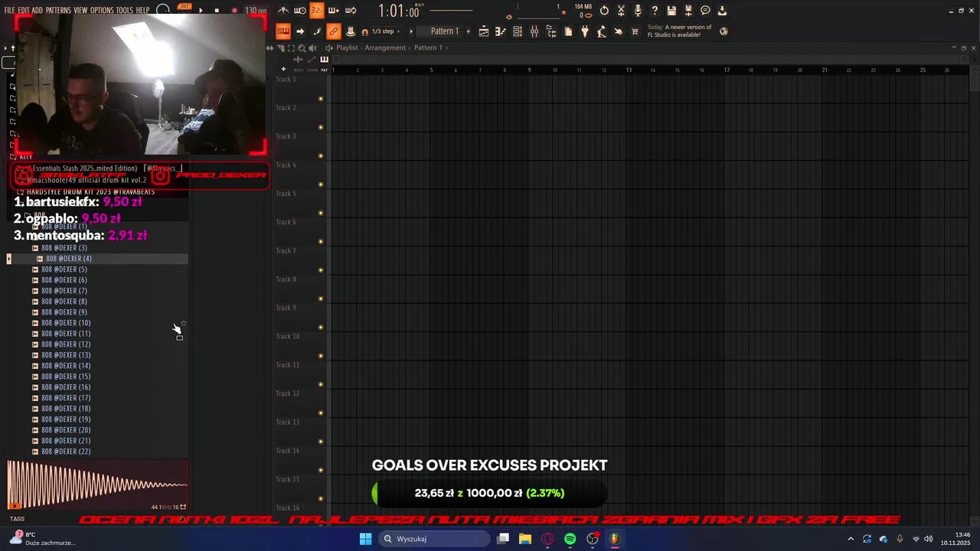The width and height of the screenshot is (980, 551).
Task: Toggle the Browser view icon
Action: coord(551,31)
